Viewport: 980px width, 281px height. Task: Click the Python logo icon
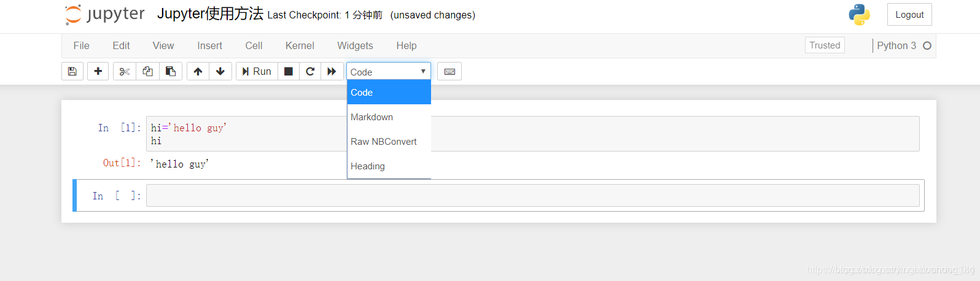tap(859, 15)
